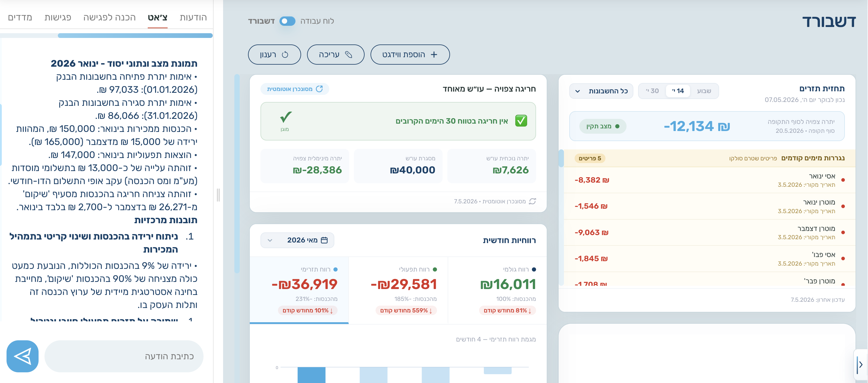Click the external-link icon beside מסונכרן אוטומטית
868x383 pixels.
point(319,89)
